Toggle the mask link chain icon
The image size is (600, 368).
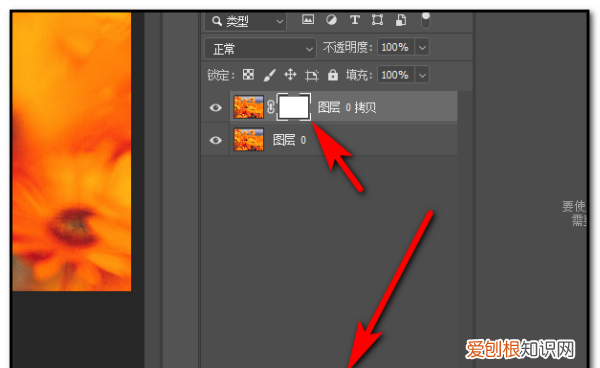[271, 107]
